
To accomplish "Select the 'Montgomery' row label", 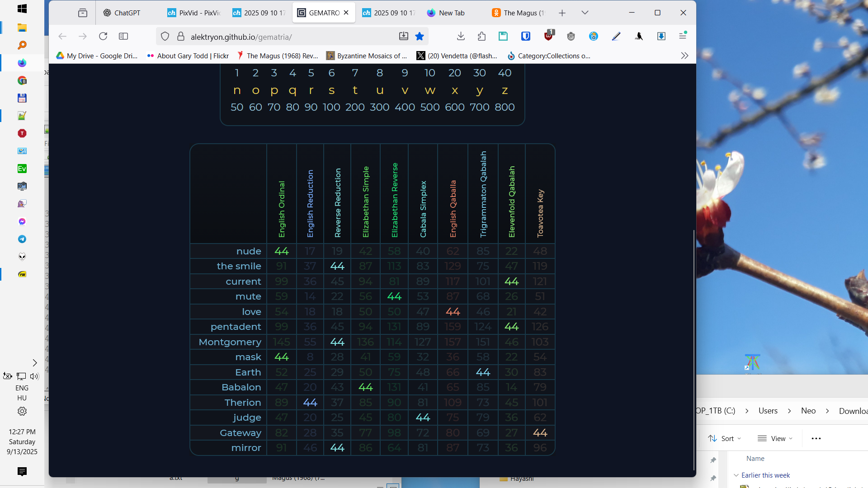I will click(x=230, y=342).
